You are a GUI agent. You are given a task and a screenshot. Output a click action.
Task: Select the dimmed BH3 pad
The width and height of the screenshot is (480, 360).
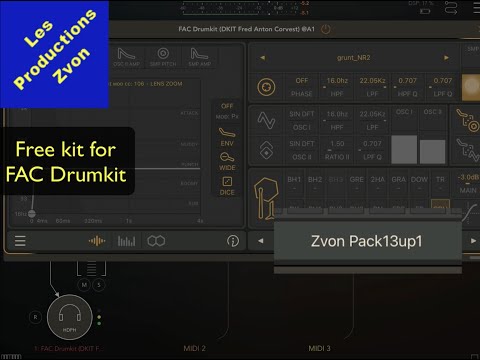336,184
